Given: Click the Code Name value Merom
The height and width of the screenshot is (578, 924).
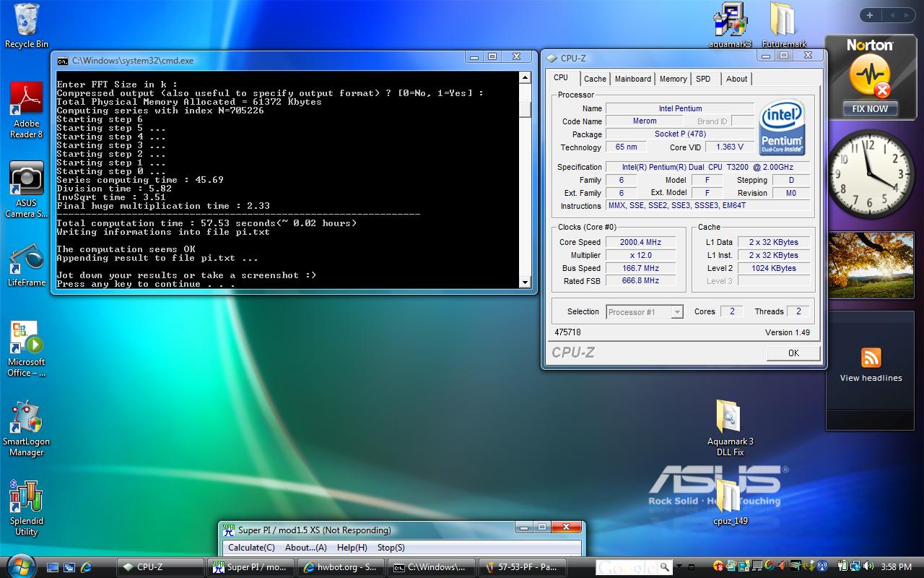Looking at the screenshot, I should tap(645, 121).
